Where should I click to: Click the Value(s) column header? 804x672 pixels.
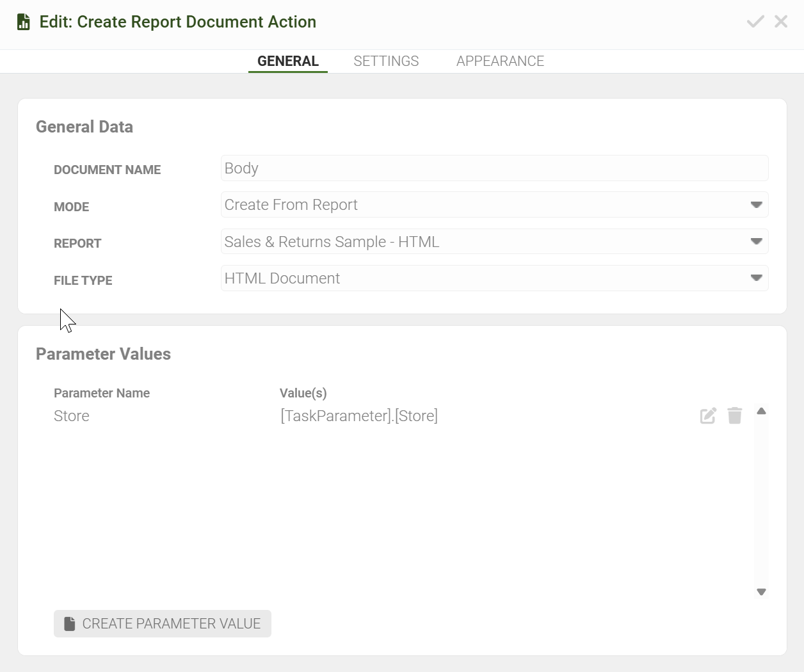point(303,393)
